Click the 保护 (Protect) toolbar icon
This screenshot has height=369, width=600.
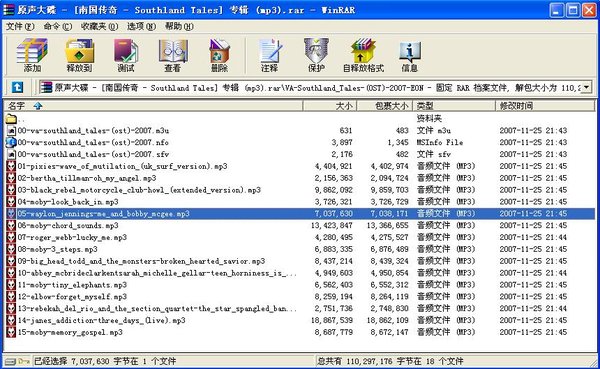tap(316, 56)
